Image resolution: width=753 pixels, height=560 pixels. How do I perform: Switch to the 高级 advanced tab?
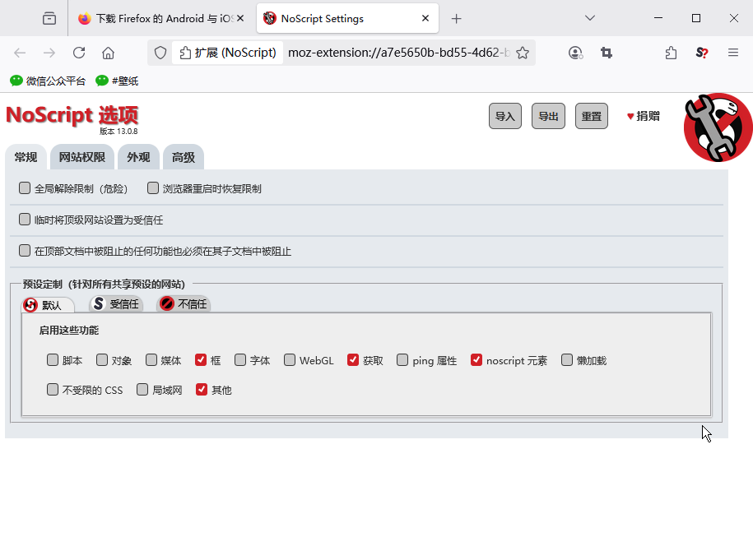click(184, 157)
